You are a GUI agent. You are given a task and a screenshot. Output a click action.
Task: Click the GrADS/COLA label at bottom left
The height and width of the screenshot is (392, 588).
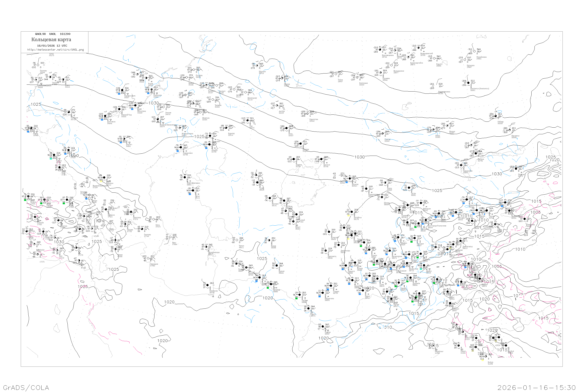pyautogui.click(x=26, y=387)
